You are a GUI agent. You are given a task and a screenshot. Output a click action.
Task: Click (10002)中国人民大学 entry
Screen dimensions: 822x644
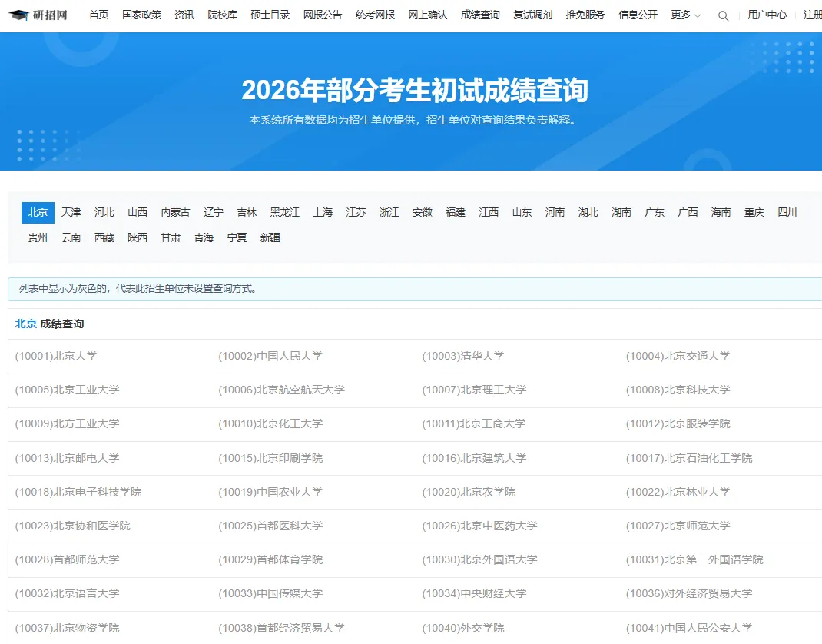point(270,356)
